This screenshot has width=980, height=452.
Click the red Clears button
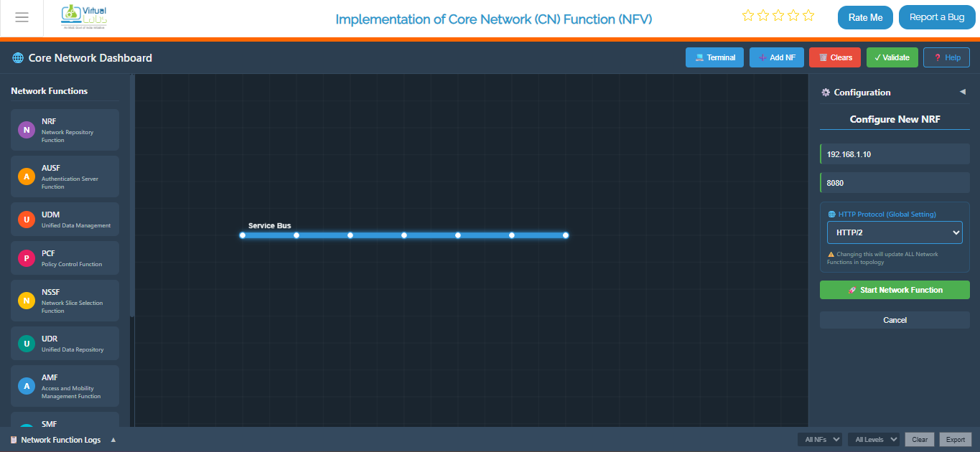click(x=835, y=57)
